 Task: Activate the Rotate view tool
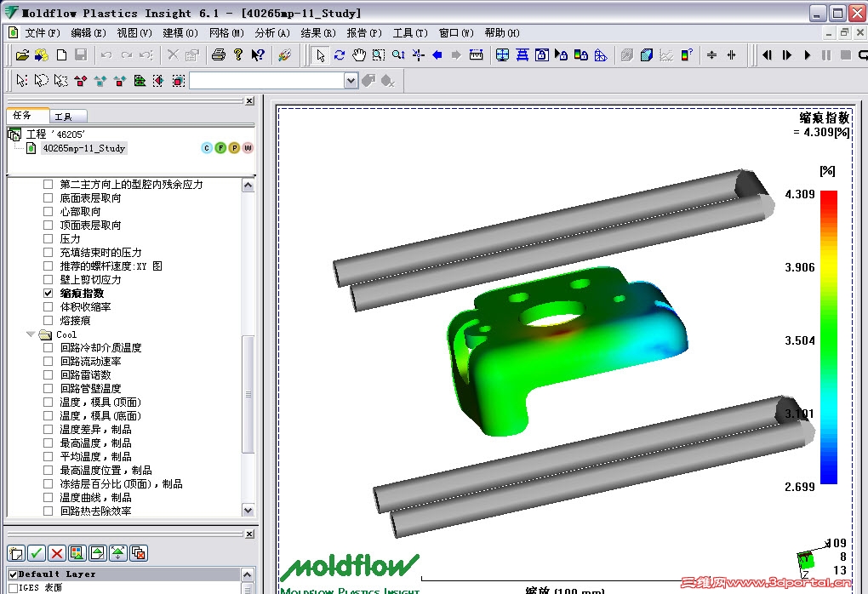[340, 54]
